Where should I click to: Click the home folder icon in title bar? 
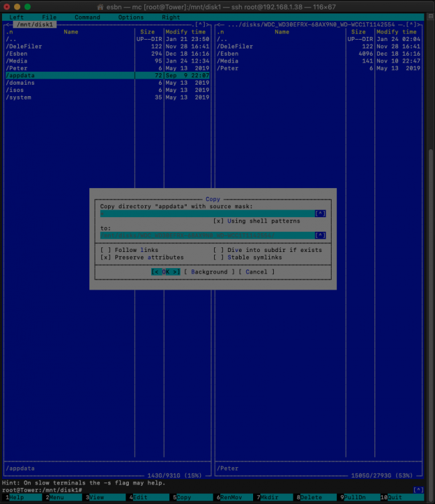point(100,7)
